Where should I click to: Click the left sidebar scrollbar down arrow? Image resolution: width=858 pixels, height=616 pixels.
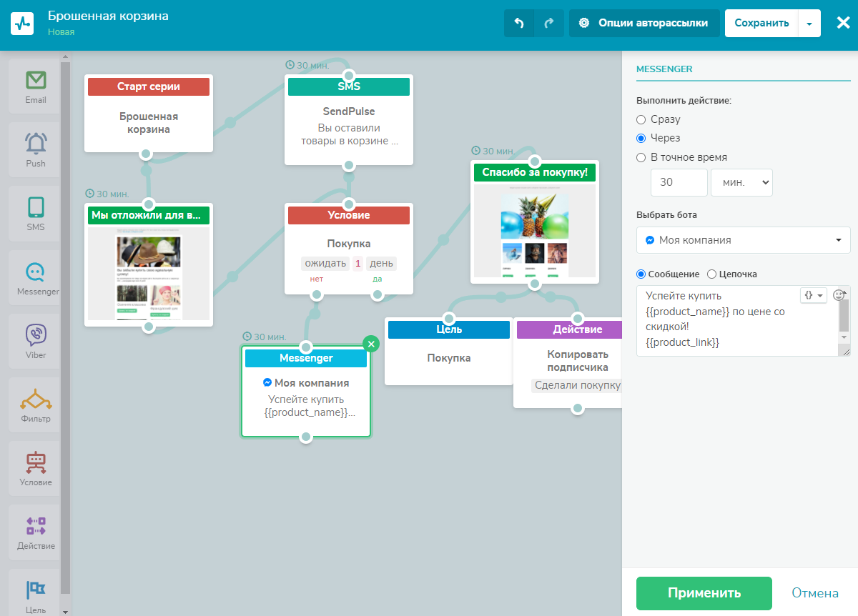coord(65,612)
